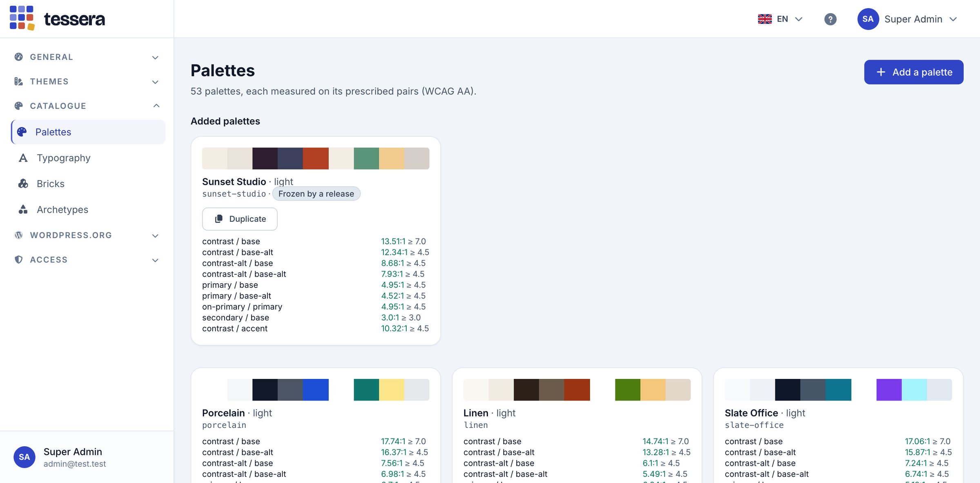Click the Catalogue palette icon

point(18,106)
